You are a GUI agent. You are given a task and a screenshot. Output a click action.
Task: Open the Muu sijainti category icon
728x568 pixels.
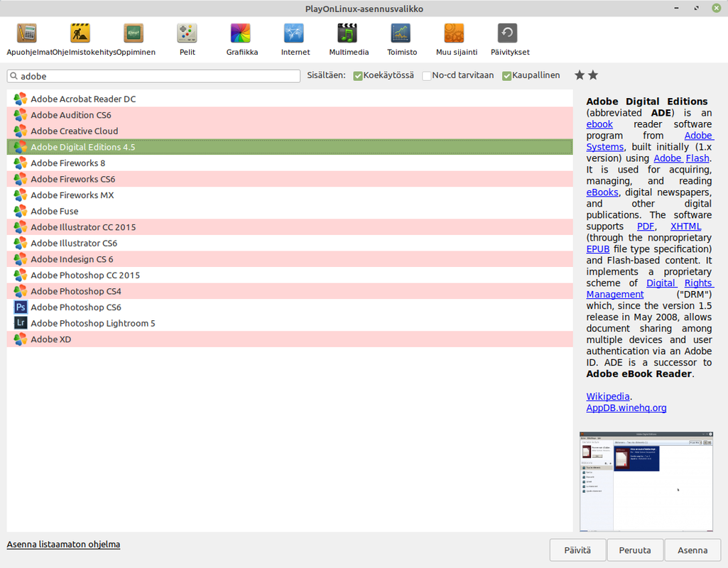coord(454,33)
